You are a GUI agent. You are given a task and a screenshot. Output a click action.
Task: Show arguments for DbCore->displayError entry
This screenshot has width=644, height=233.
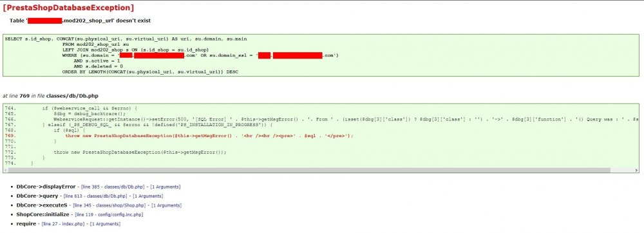click(165, 187)
